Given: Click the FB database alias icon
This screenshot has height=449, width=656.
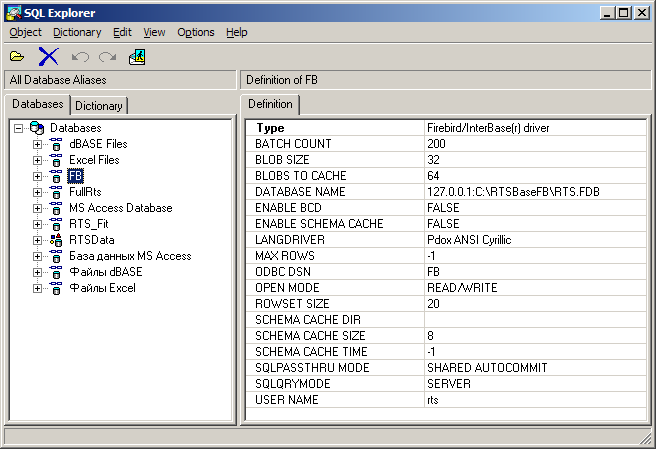Looking at the screenshot, I should (56, 176).
